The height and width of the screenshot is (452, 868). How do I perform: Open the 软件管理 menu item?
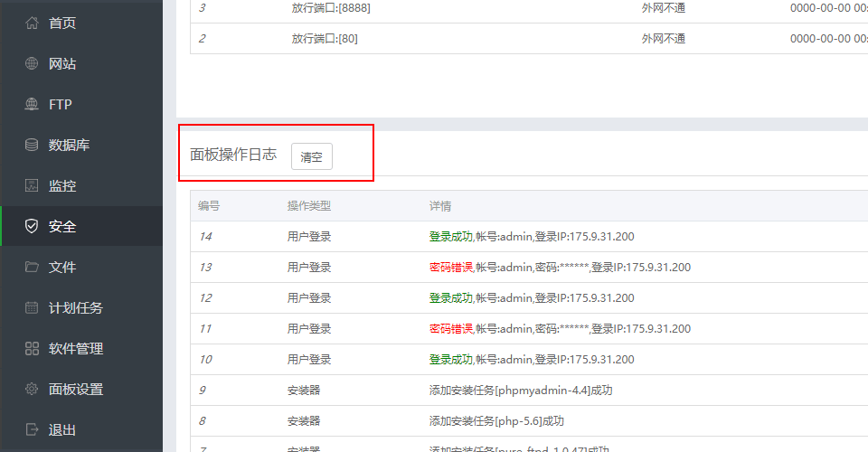point(76,348)
